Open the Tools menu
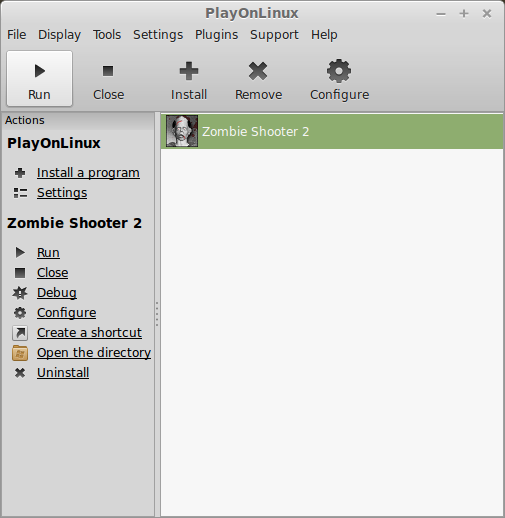The width and height of the screenshot is (505, 518). coord(107,35)
